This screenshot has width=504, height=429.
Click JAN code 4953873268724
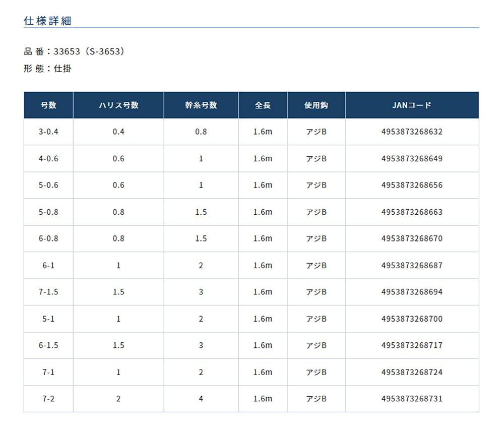412,372
